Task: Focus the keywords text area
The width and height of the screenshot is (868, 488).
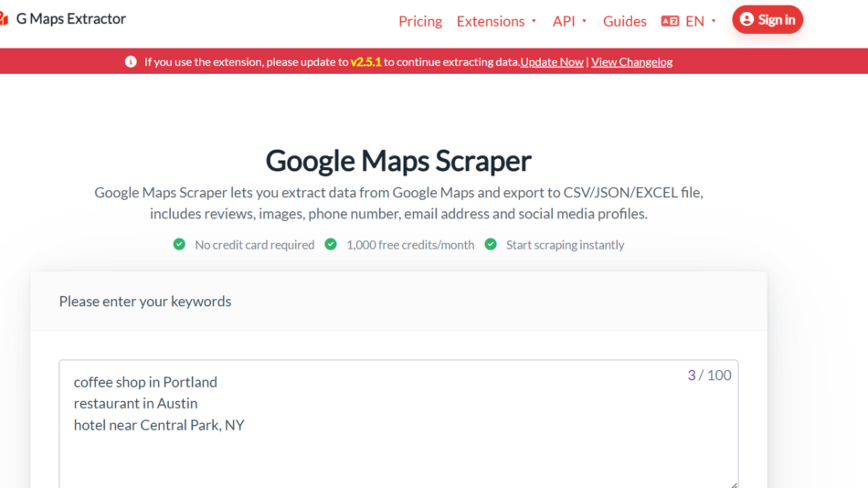Action: (x=398, y=424)
